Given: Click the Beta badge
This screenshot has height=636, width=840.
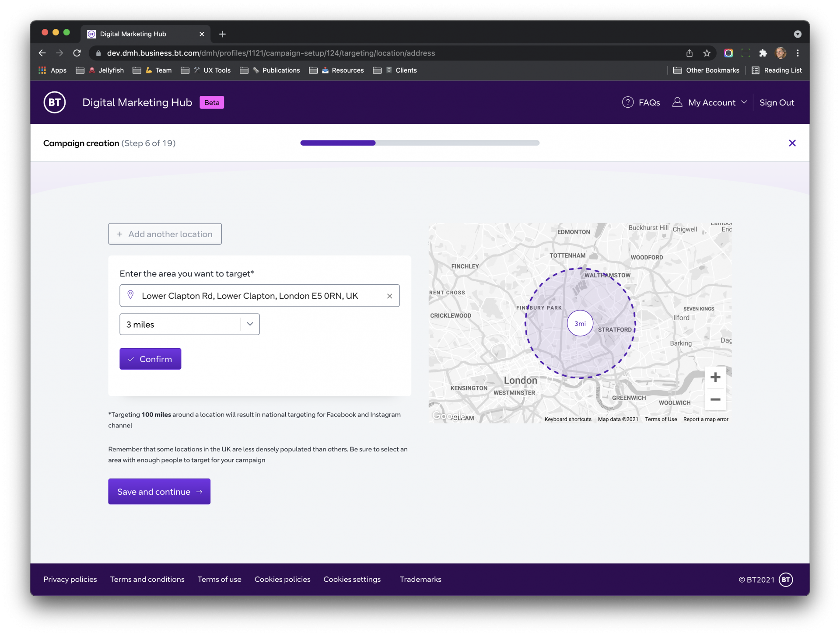Looking at the screenshot, I should [x=212, y=102].
